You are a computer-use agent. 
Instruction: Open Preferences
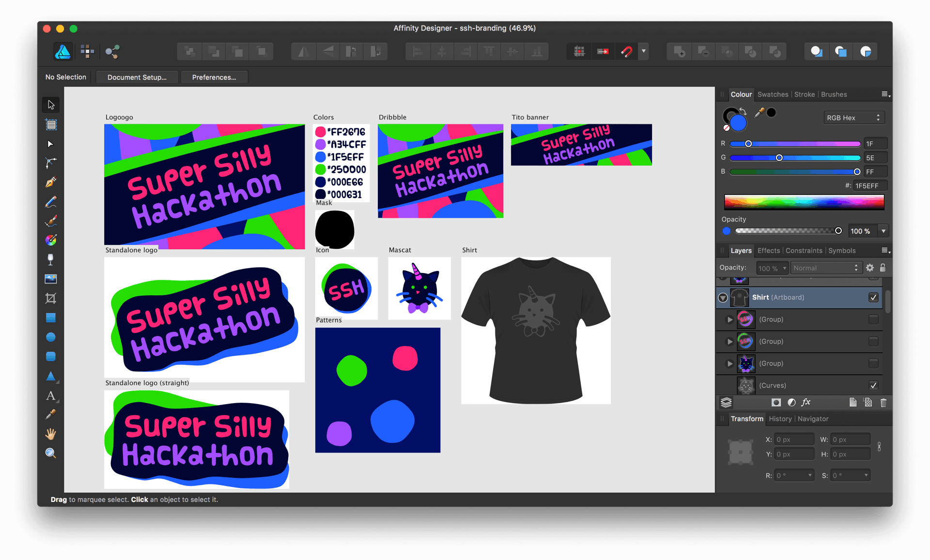click(215, 77)
